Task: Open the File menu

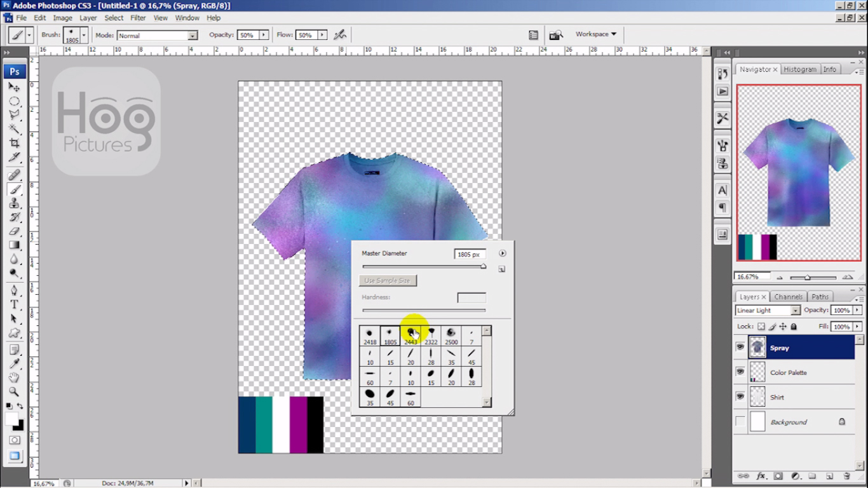Action: pos(22,18)
